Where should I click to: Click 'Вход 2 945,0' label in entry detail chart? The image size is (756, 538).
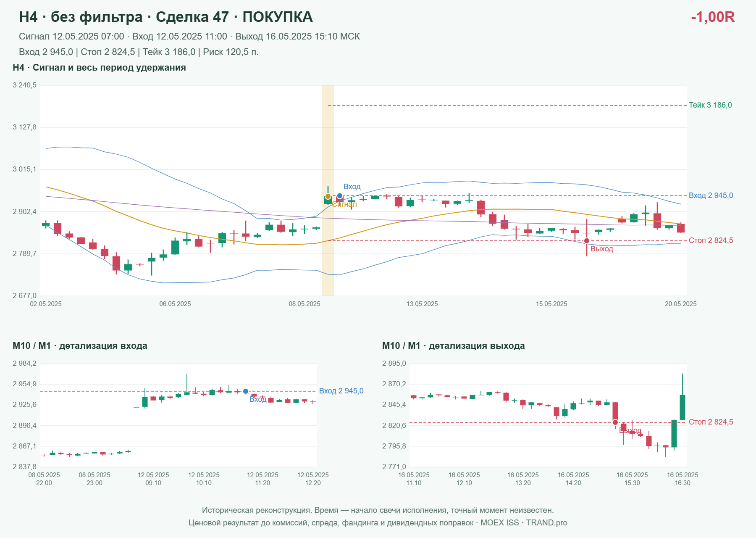pos(341,391)
